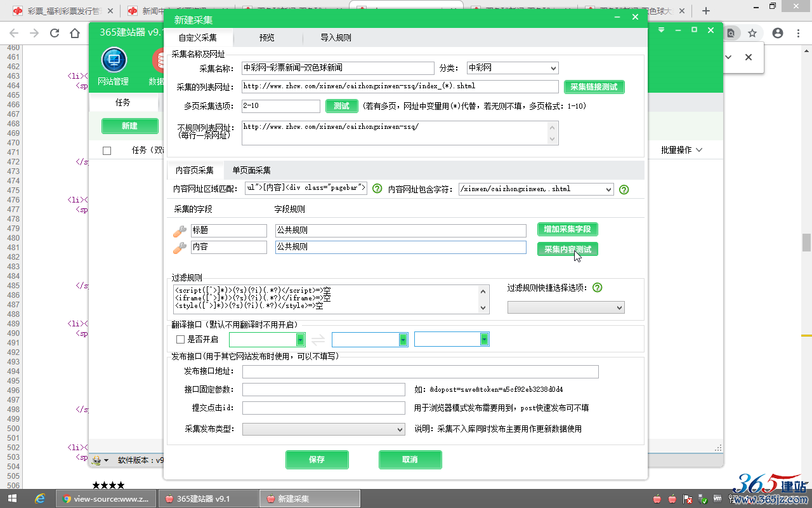Open 分类 dropdown showing 中彩网
The height and width of the screenshot is (508, 812).
point(513,68)
